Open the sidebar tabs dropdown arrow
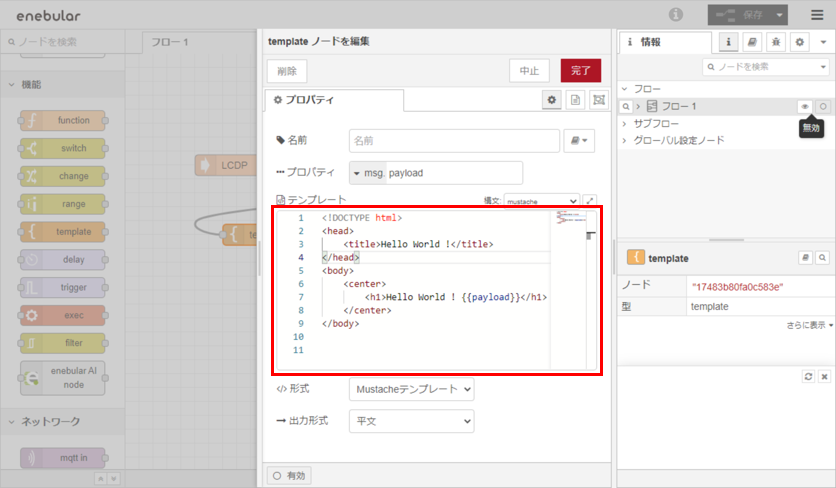This screenshot has width=836, height=488. pyautogui.click(x=823, y=42)
